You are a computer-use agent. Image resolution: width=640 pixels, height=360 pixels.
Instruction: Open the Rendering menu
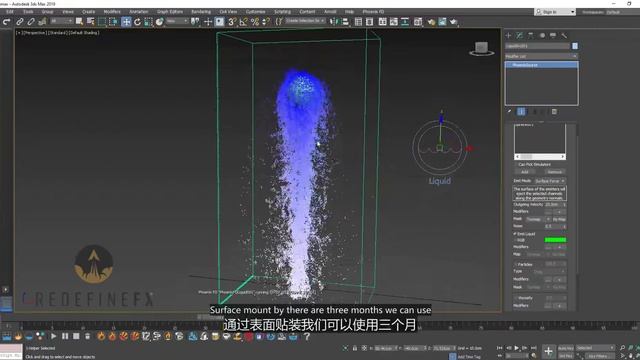pos(201,12)
